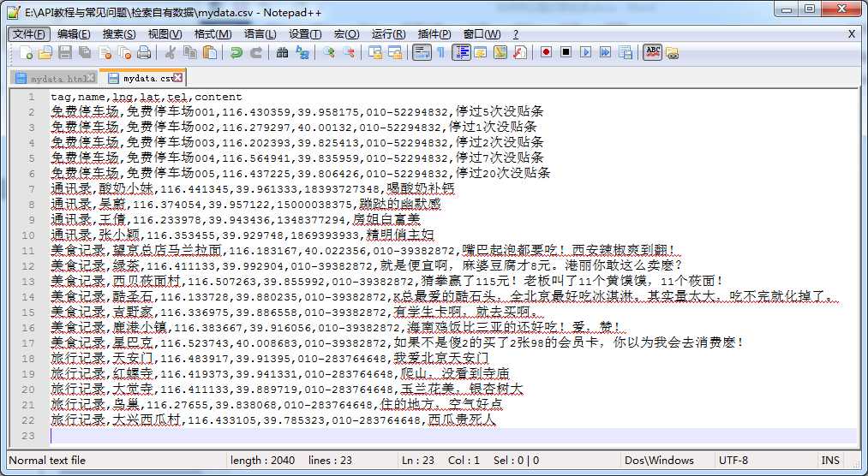
Task: Play back the recorded macro
Action: click(x=586, y=52)
